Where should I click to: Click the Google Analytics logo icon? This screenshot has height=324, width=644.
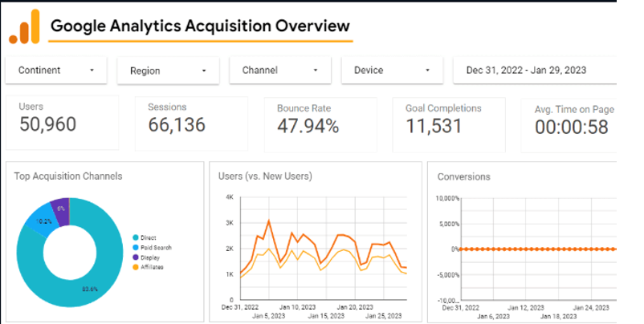[x=24, y=28]
